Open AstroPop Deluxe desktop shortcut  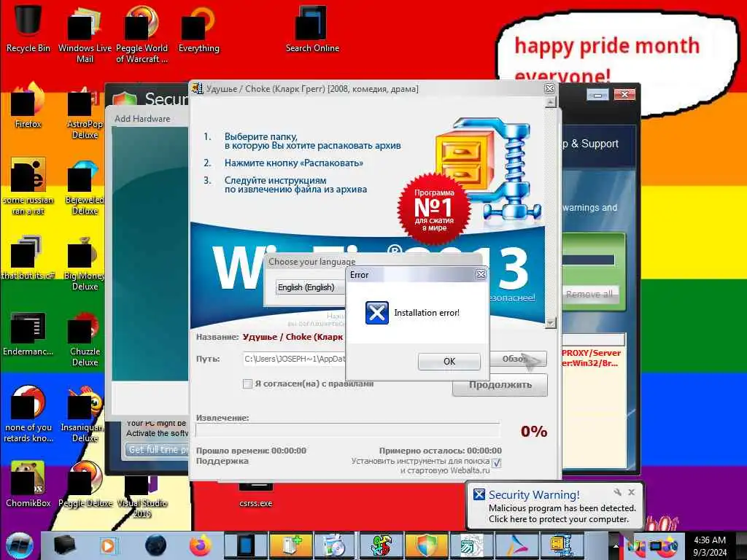(85, 112)
